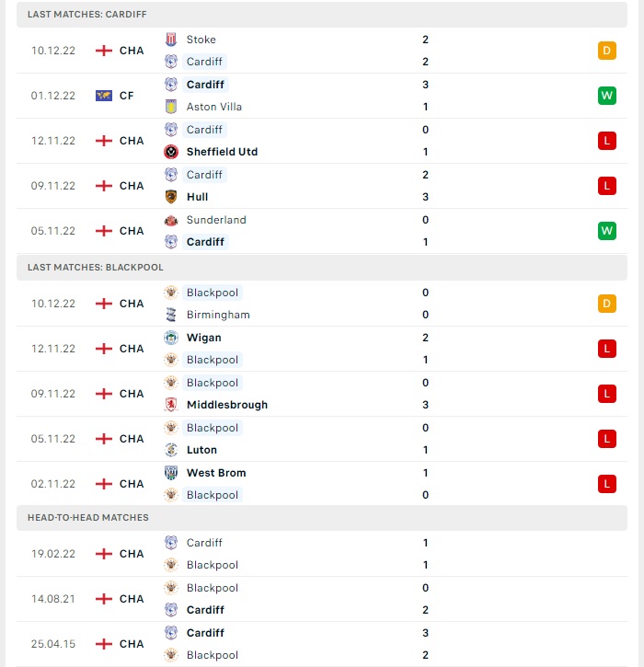Open the 25.04.15 head-to-head match row
Viewport: 644px width, 667px height.
click(322, 644)
